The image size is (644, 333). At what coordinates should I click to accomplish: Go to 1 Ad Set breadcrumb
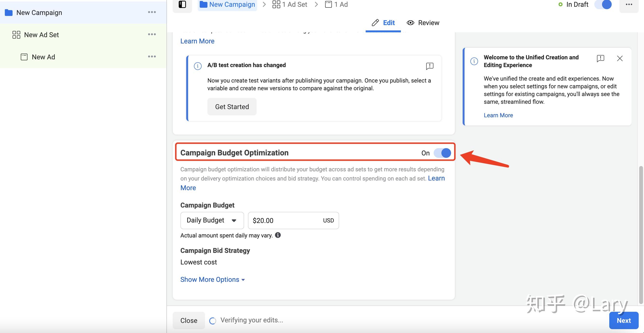click(x=290, y=5)
